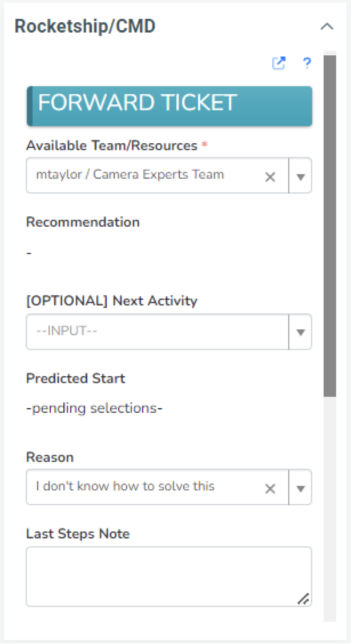Click the [OPTIONAL] Next Activity label
This screenshot has width=355, height=644.
112,301
